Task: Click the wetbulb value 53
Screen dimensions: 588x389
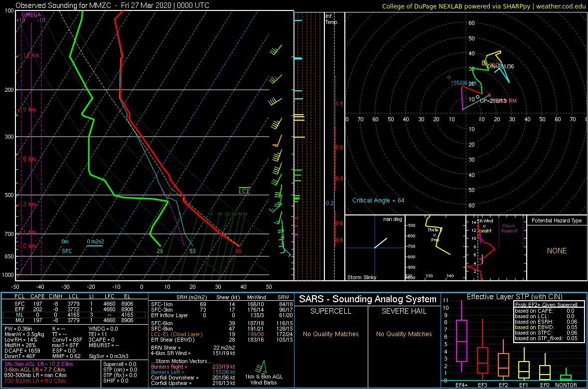Action: pos(193,251)
